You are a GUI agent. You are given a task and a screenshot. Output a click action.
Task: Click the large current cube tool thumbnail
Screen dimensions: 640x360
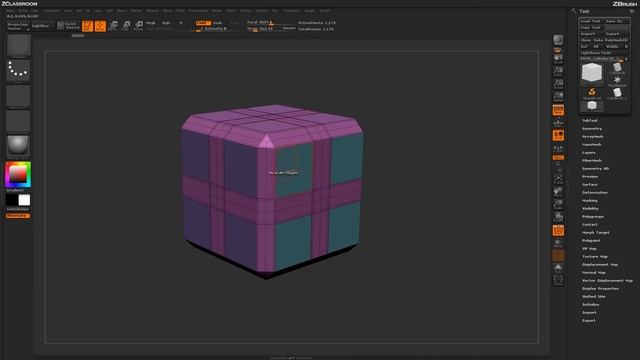(592, 73)
